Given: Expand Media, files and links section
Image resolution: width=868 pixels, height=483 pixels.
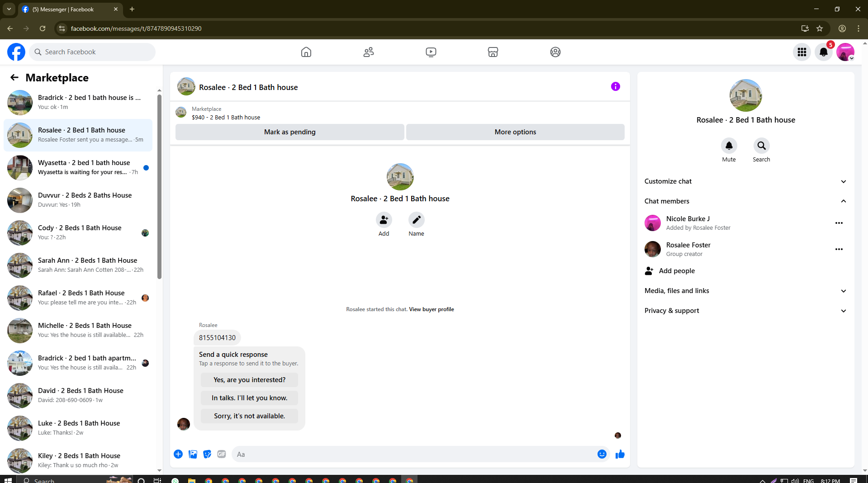Looking at the screenshot, I should pyautogui.click(x=745, y=291).
